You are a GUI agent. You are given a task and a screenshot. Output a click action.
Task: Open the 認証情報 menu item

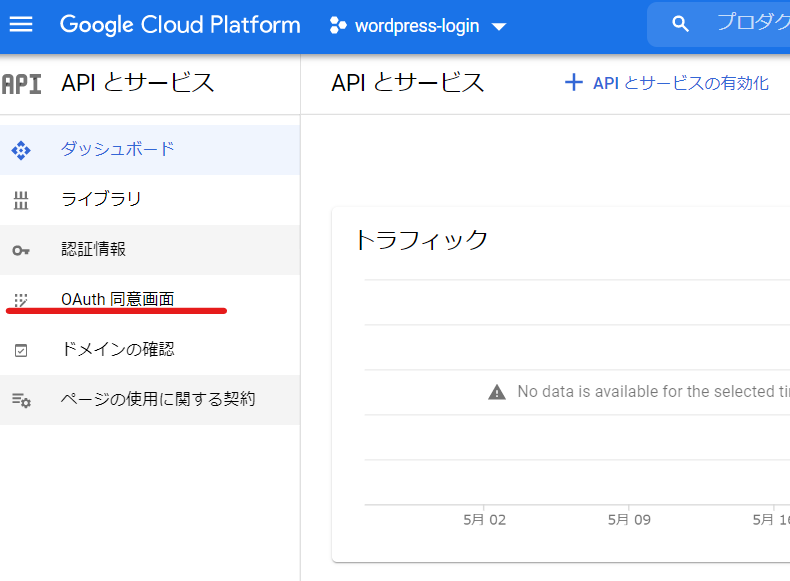coord(150,250)
